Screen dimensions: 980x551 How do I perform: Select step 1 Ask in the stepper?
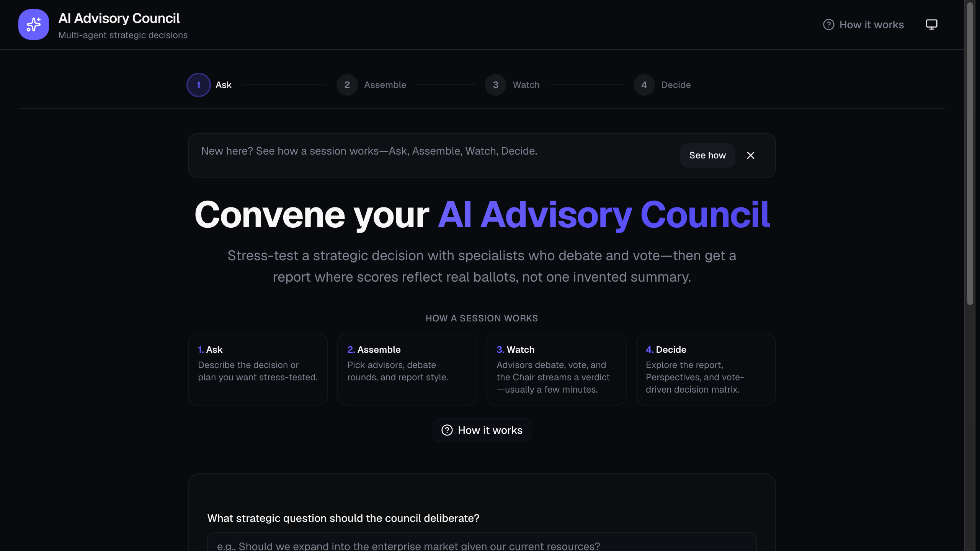point(209,85)
